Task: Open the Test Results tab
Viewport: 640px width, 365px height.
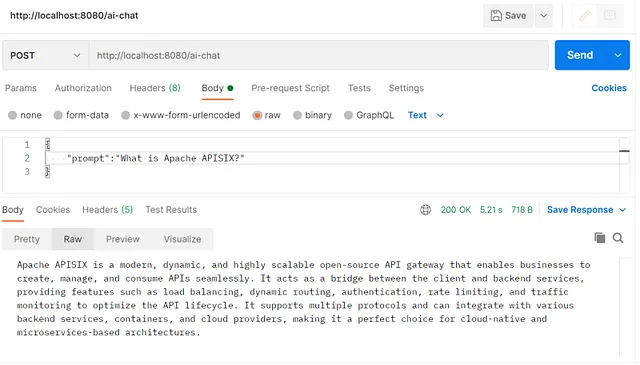Action: pyautogui.click(x=171, y=210)
